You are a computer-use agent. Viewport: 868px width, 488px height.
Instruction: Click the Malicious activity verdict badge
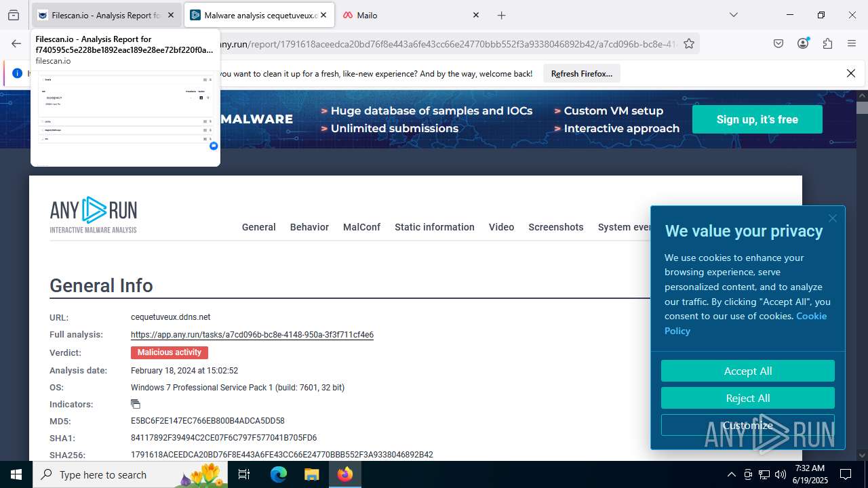pos(170,352)
